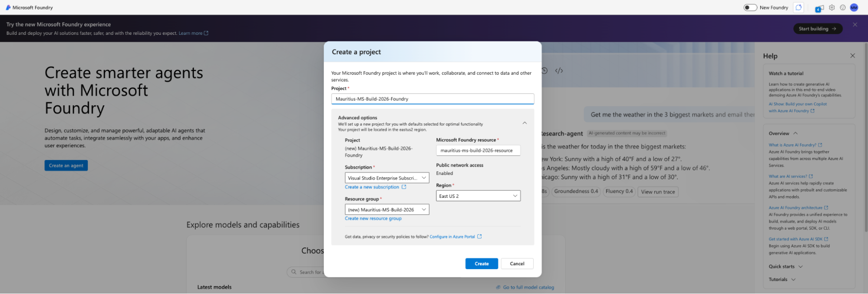Screen dimensions: 868x294
Task: Close the Help panel
Action: [x=852, y=56]
